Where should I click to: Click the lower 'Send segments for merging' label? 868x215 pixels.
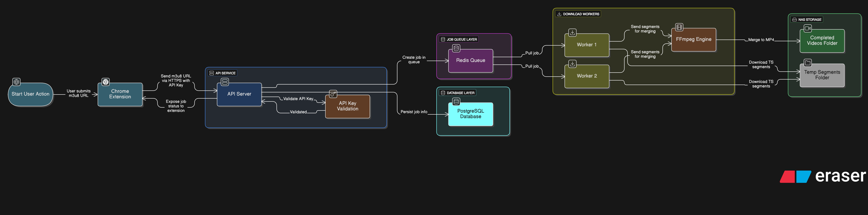pos(645,54)
